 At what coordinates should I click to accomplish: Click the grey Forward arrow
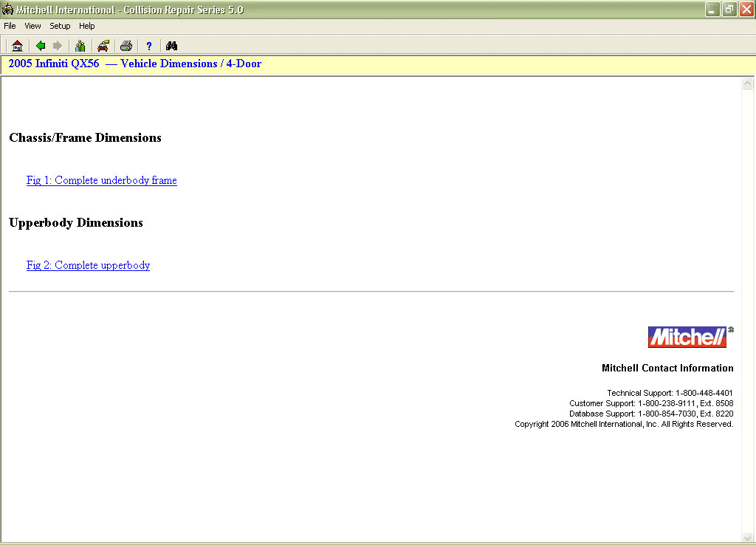click(x=58, y=46)
